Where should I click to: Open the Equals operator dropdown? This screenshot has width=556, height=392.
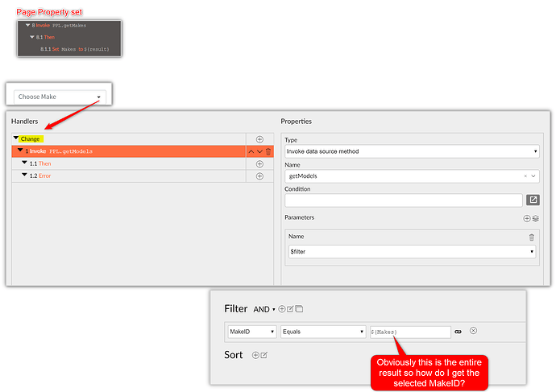pos(322,332)
